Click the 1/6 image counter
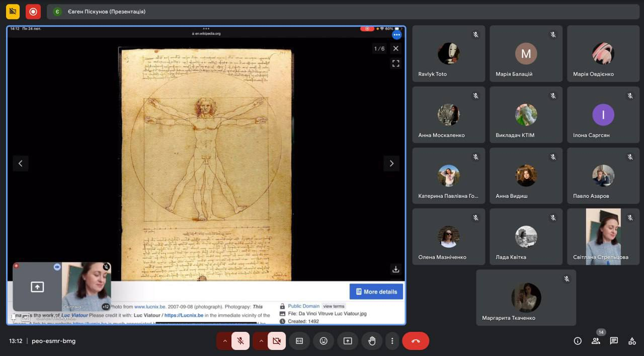This screenshot has height=356, width=644. [x=379, y=48]
